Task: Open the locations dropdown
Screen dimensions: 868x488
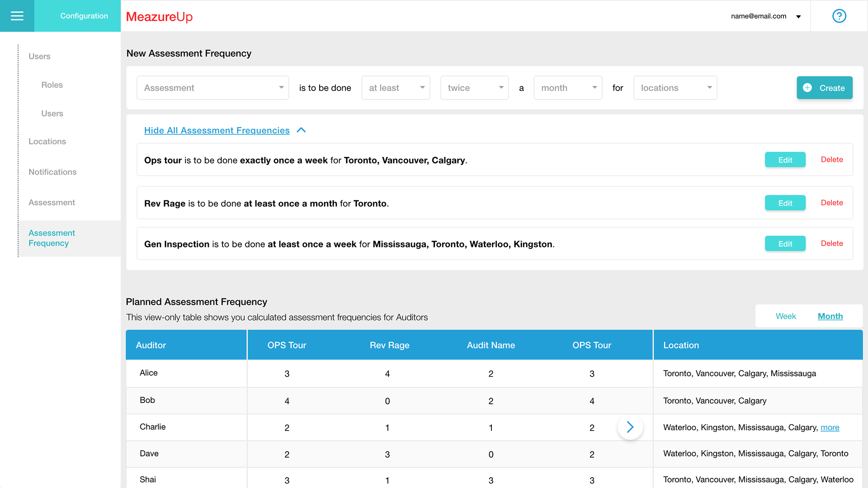Action: pyautogui.click(x=675, y=88)
